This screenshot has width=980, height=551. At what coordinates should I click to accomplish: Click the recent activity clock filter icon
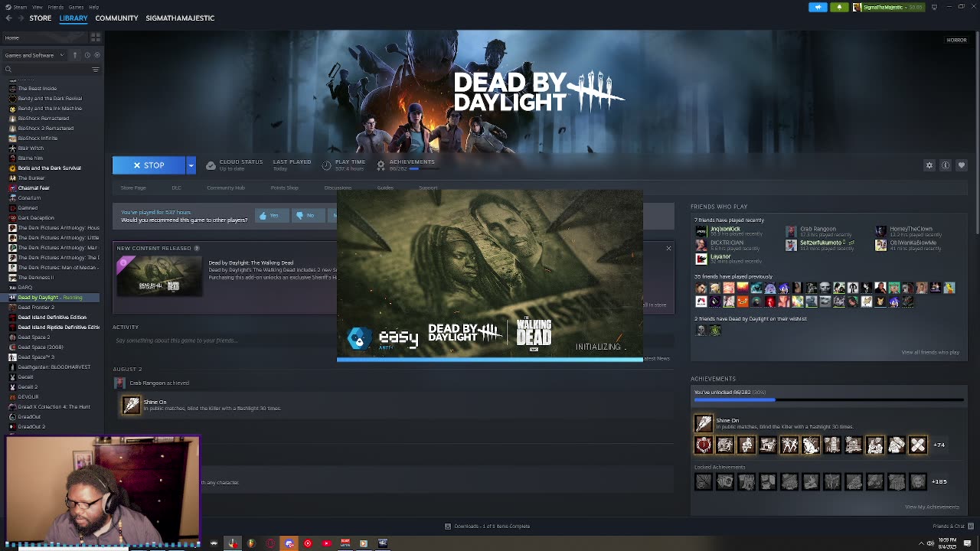[x=87, y=55]
